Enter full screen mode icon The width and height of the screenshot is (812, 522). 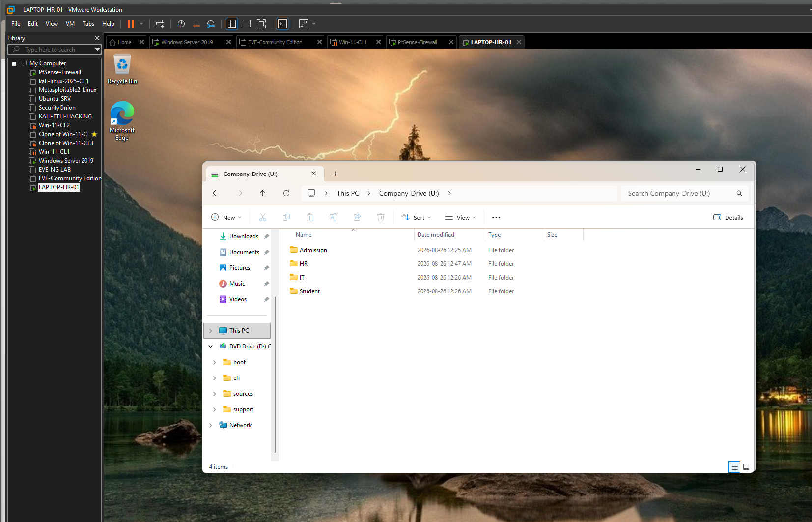pyautogui.click(x=261, y=24)
